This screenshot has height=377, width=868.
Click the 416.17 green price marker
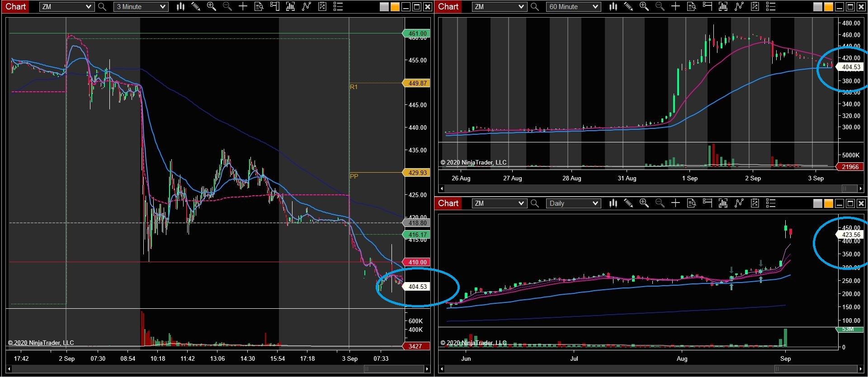pos(416,235)
